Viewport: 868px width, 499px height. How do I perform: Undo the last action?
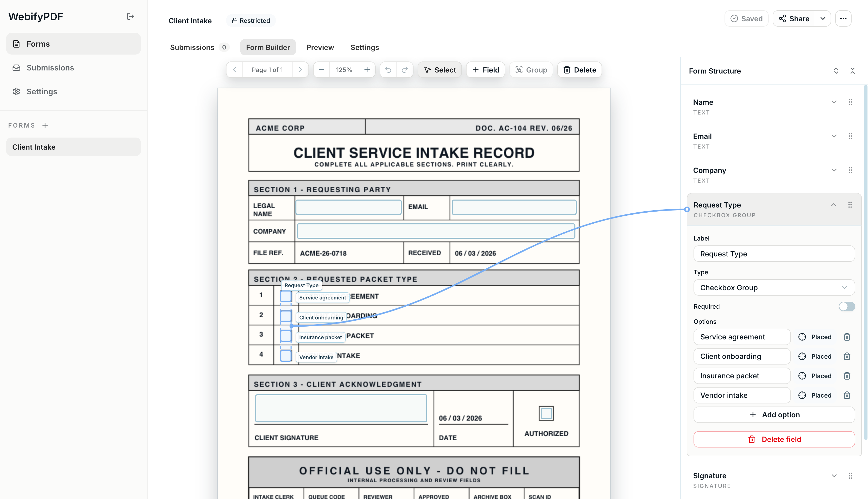point(388,70)
